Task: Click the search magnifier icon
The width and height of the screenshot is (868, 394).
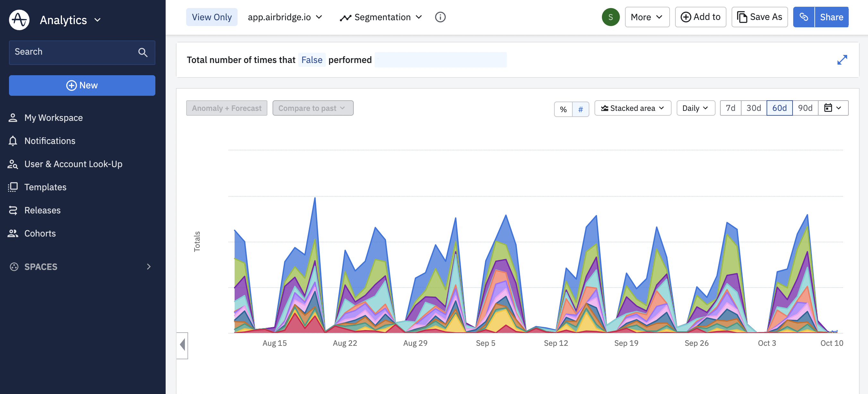Action: [143, 52]
